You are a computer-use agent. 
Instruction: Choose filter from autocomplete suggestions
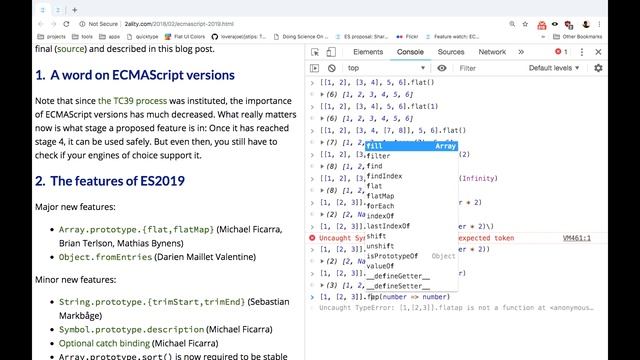coord(411,156)
